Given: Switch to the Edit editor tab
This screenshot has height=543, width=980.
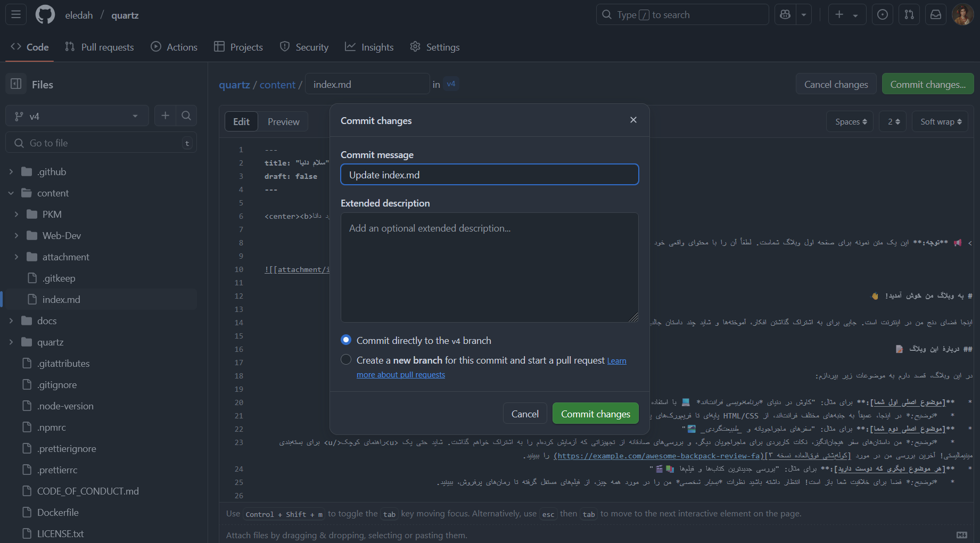Looking at the screenshot, I should 241,121.
